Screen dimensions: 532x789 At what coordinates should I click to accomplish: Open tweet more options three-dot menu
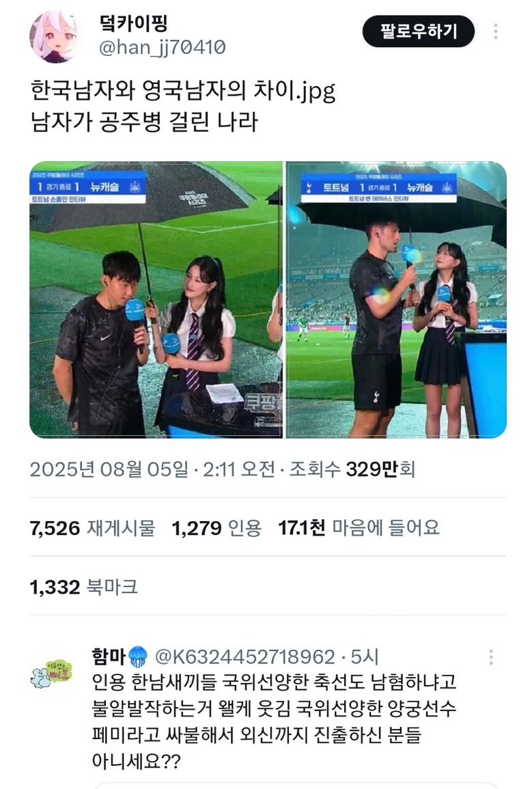496,31
